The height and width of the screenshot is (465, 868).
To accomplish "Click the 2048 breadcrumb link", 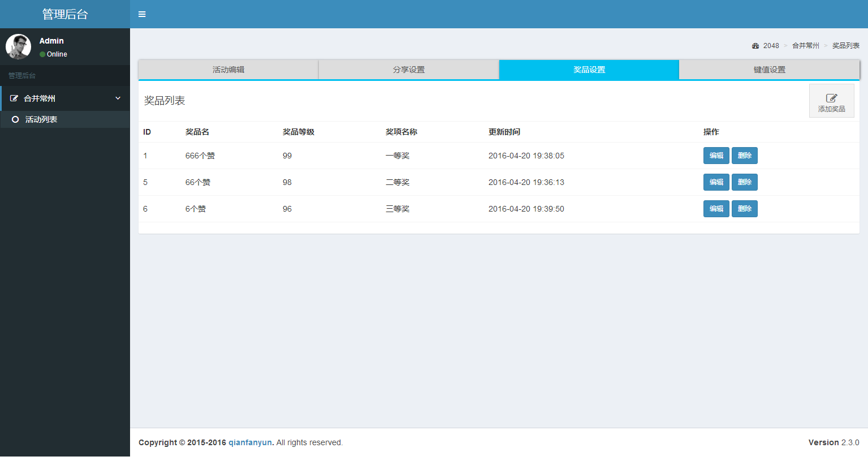I will tap(771, 46).
